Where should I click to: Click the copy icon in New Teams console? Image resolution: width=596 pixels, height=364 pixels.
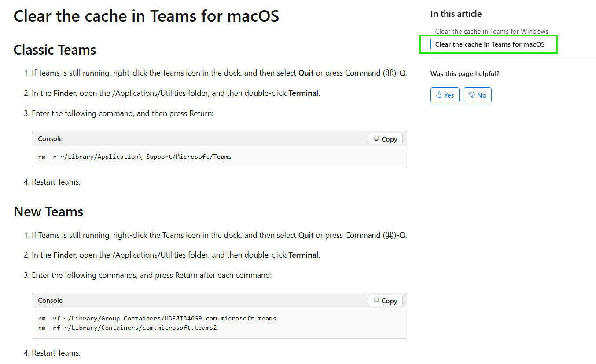click(376, 301)
